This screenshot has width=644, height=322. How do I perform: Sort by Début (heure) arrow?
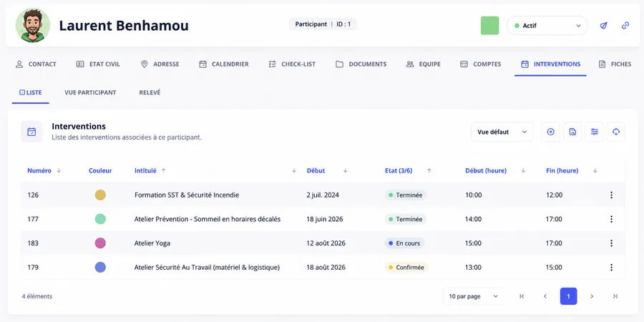523,170
